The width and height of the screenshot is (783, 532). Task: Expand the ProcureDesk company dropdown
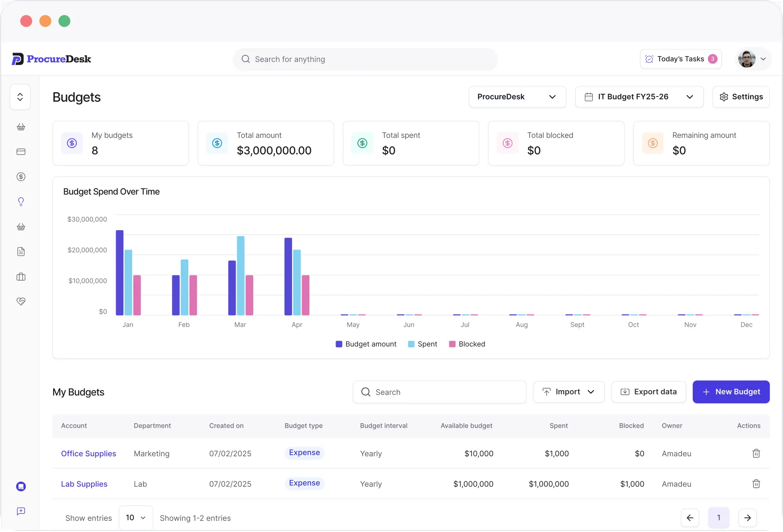coord(517,97)
